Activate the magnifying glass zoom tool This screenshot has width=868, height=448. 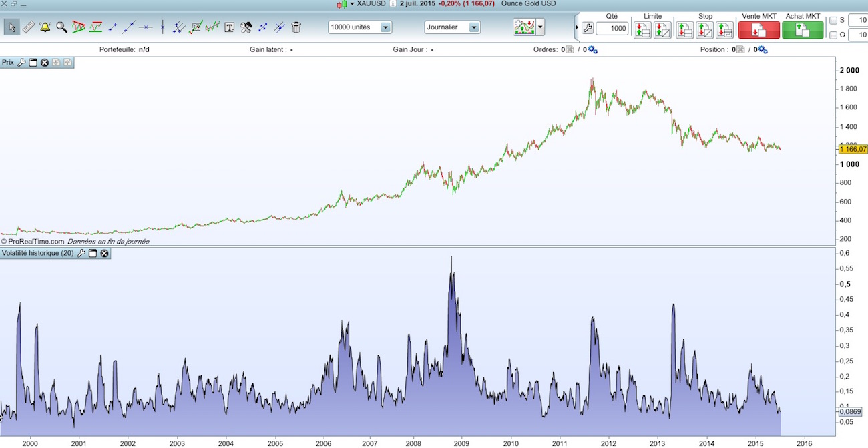[x=61, y=27]
